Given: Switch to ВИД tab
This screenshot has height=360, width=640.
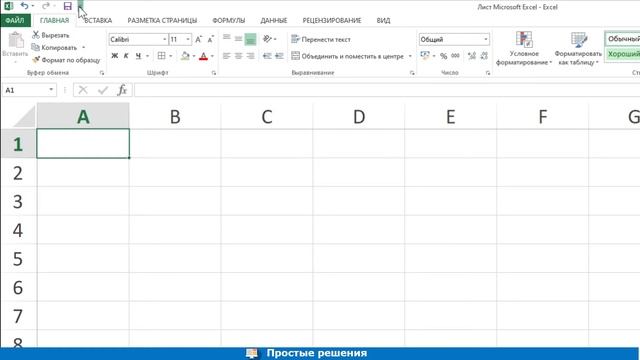Looking at the screenshot, I should click(x=383, y=20).
